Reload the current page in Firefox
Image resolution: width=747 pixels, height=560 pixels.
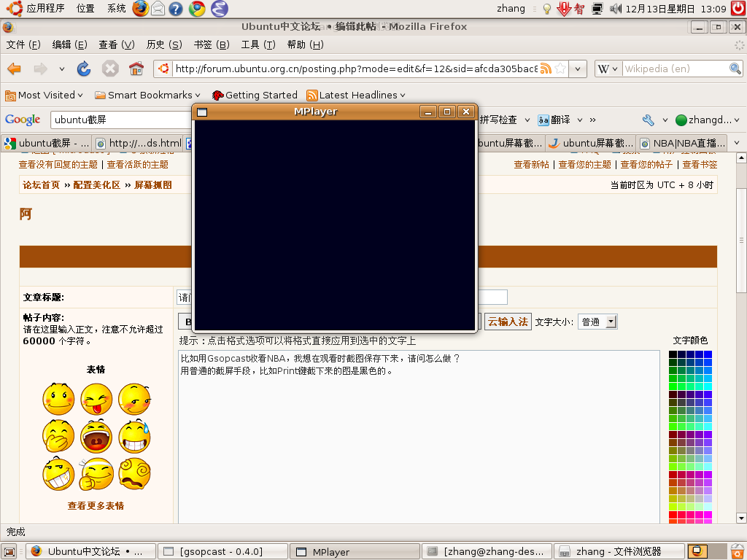point(84,69)
